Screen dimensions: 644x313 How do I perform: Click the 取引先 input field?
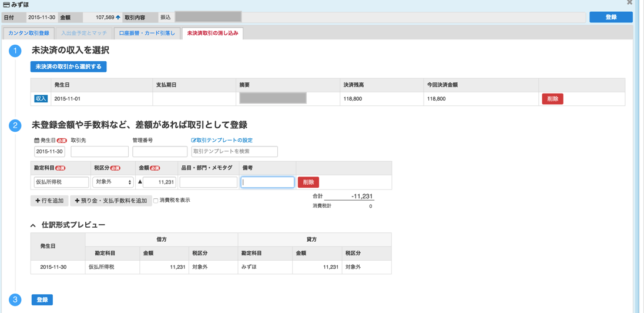[100, 151]
